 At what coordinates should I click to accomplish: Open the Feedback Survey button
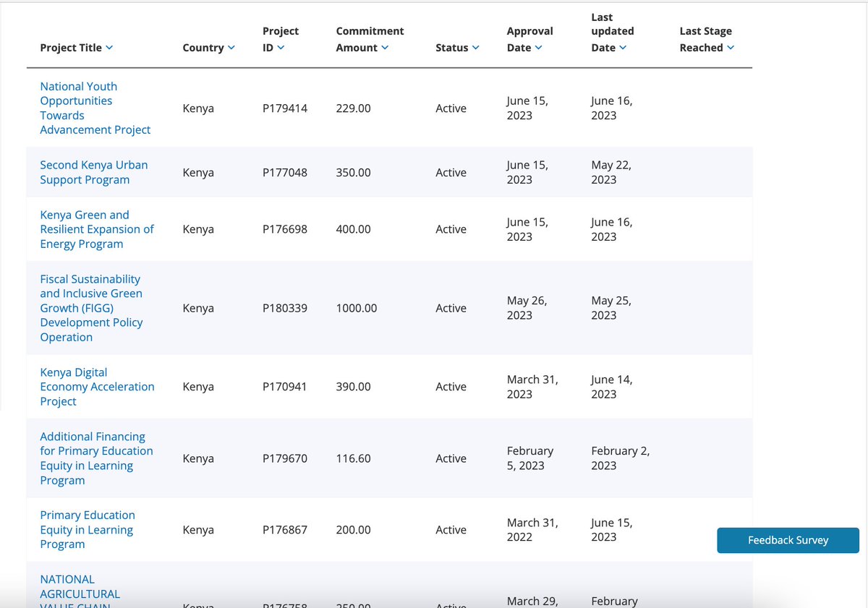[788, 540]
